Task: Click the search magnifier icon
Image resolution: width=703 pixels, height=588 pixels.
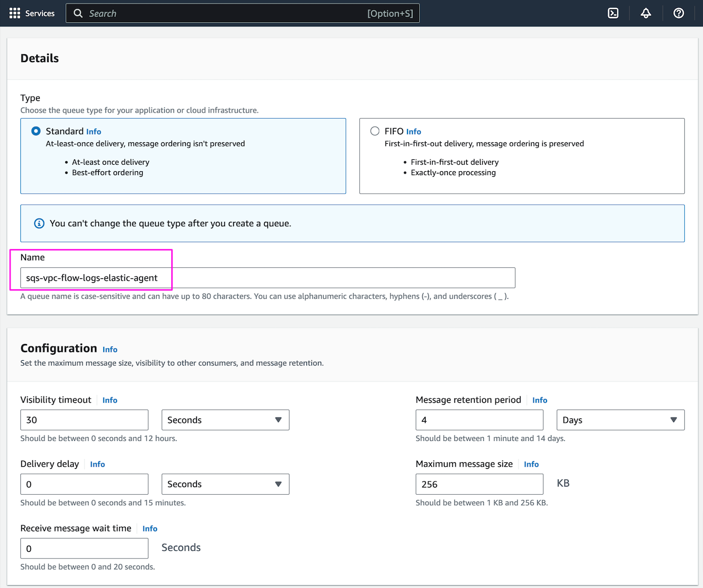Action: pyautogui.click(x=77, y=13)
